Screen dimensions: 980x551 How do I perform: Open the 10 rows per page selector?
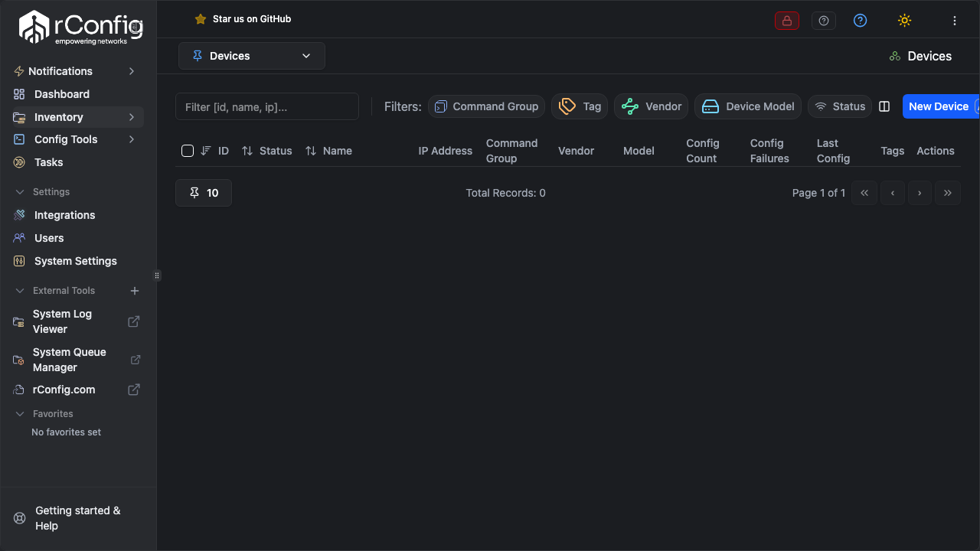(204, 193)
